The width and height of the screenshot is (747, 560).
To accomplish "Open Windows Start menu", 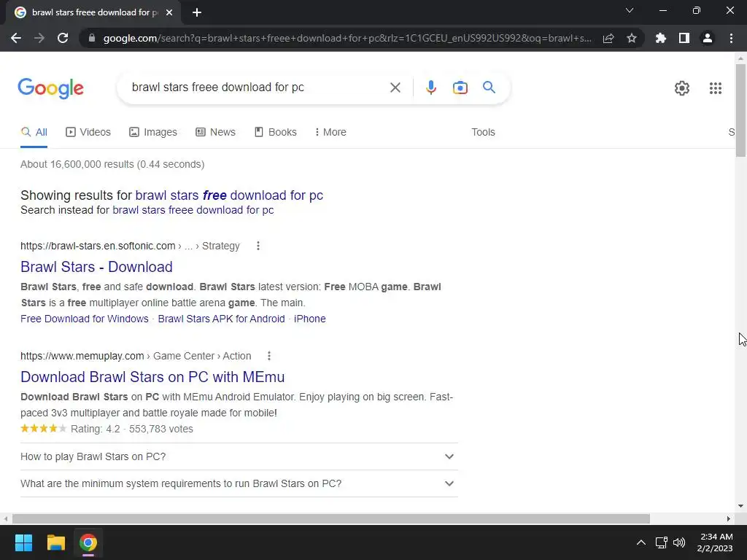I will click(x=23, y=542).
